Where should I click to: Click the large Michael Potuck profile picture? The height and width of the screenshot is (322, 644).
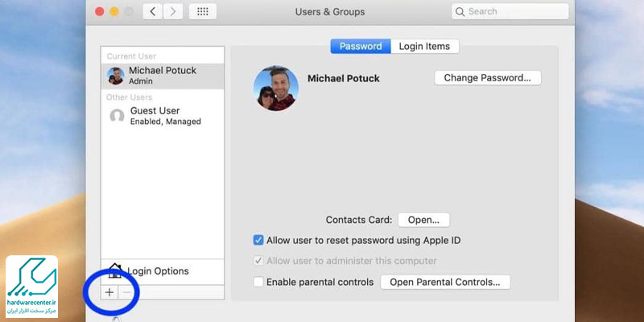276,89
